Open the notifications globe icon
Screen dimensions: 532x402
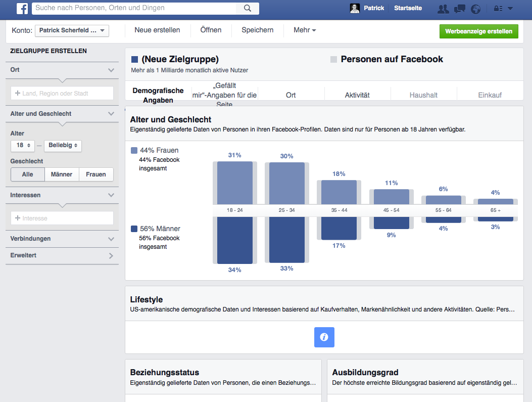tap(475, 9)
